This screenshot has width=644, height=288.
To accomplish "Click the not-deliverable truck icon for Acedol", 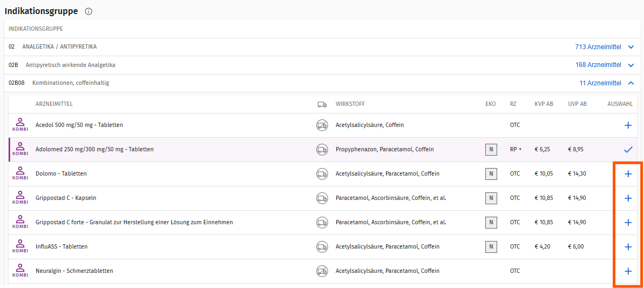I will [322, 125].
